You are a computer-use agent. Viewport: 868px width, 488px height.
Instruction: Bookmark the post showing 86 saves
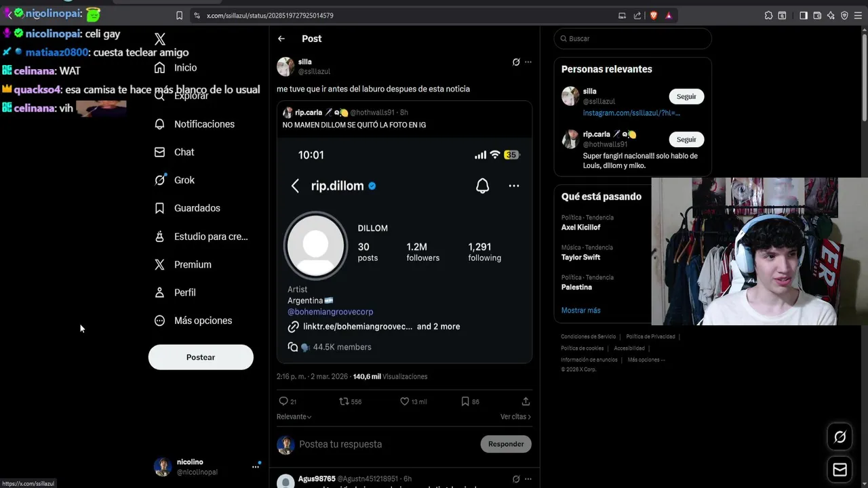click(465, 401)
